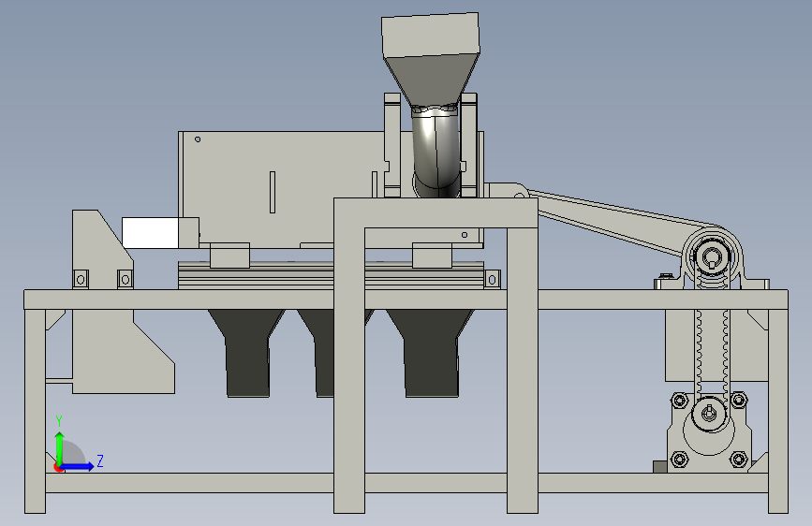
Task: Select the rightmost dark discharge funnel
Action: (431, 353)
